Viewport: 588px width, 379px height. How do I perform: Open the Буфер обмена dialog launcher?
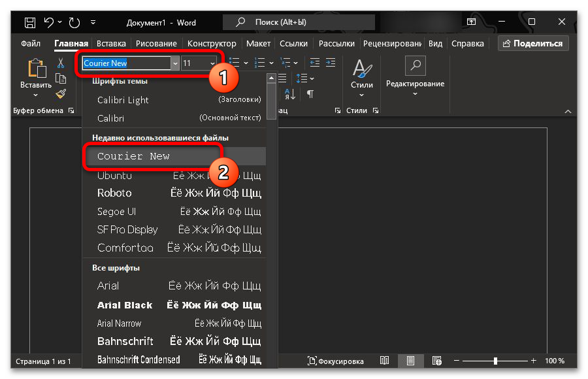tap(71, 110)
